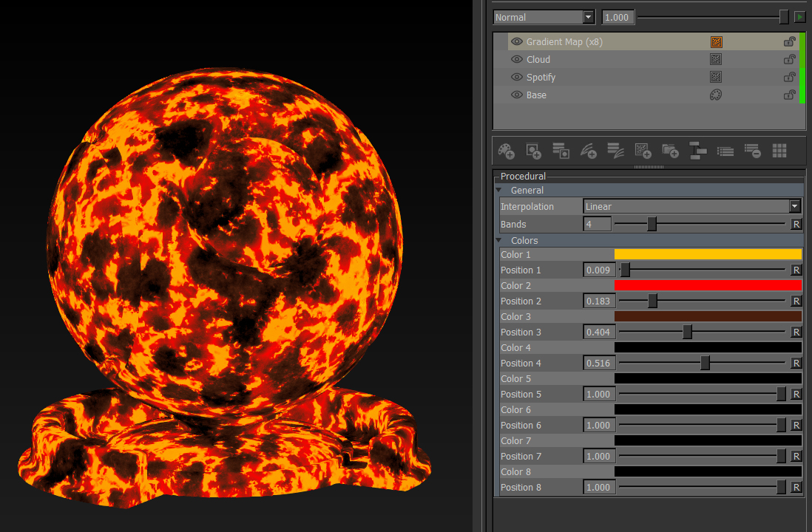Screen dimensions: 812x532
Task: Toggle visibility of the Cloud layer
Action: (517, 60)
